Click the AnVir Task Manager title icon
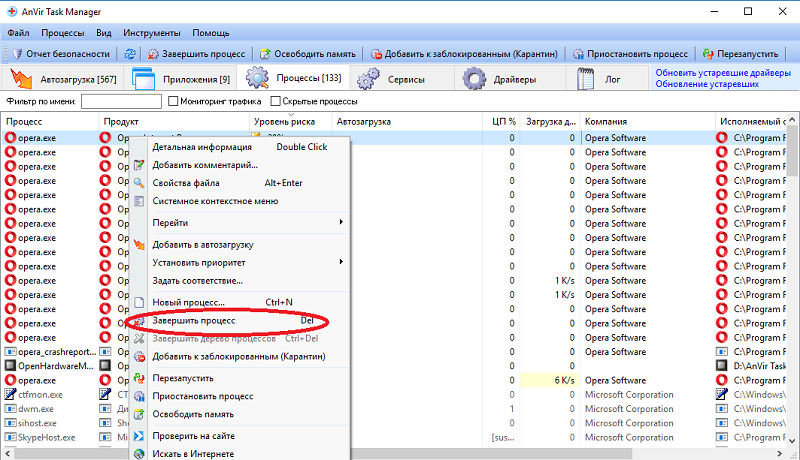The width and height of the screenshot is (800, 460). coord(12,11)
